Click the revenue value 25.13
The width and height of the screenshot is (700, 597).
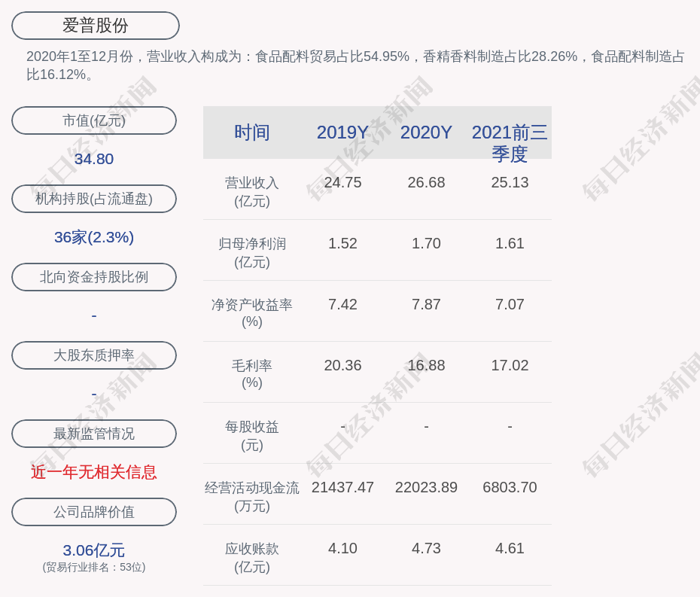coord(510,183)
